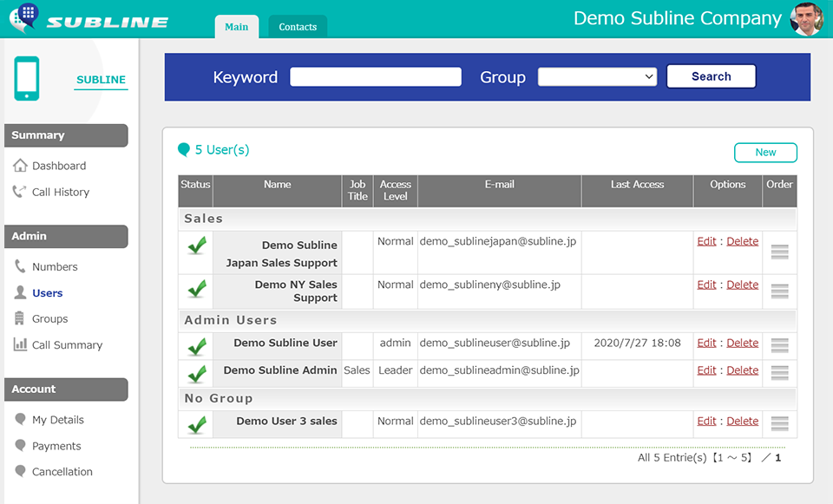Toggle status checkmark for Demo NY Sales Support

pos(197,288)
